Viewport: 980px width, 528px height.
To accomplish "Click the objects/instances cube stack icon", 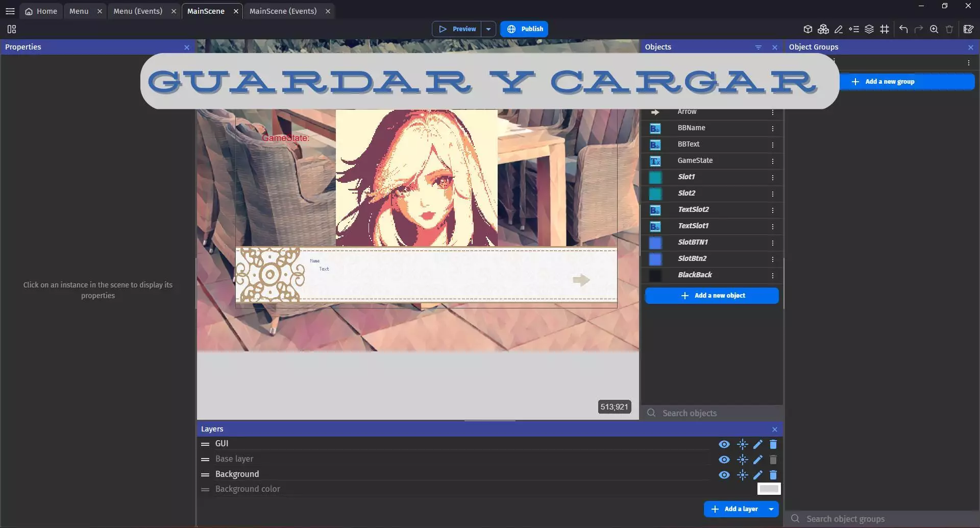I will (x=823, y=29).
